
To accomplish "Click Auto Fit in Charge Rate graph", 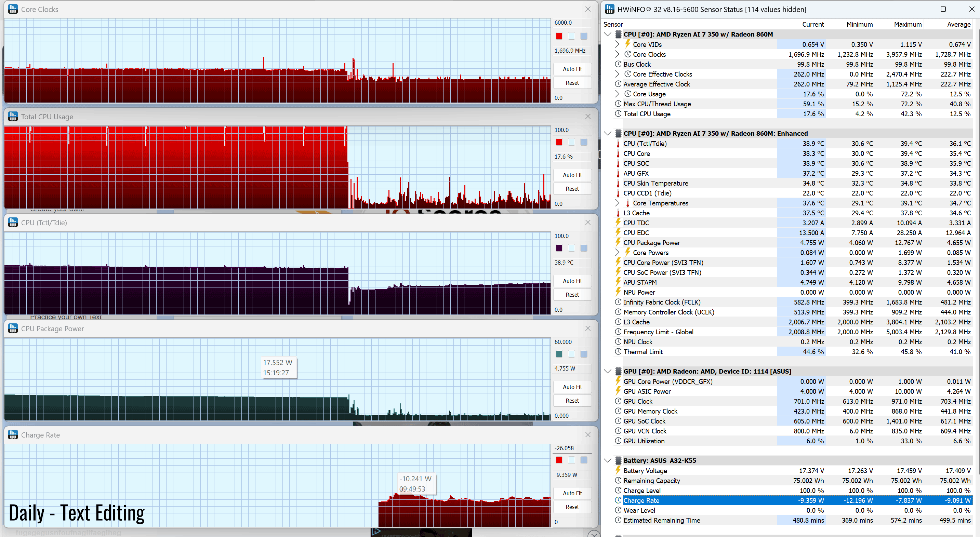I will click(572, 493).
